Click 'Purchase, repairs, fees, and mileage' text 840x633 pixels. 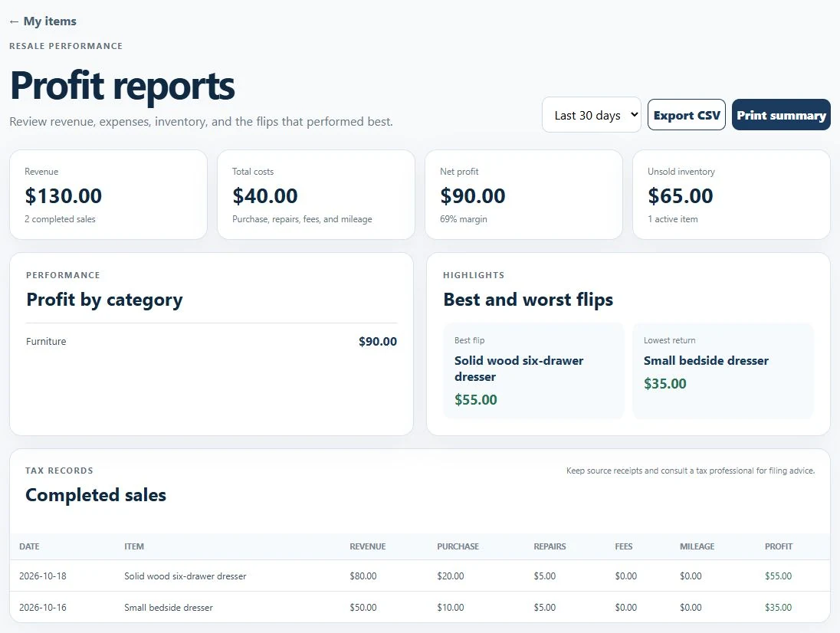302,219
